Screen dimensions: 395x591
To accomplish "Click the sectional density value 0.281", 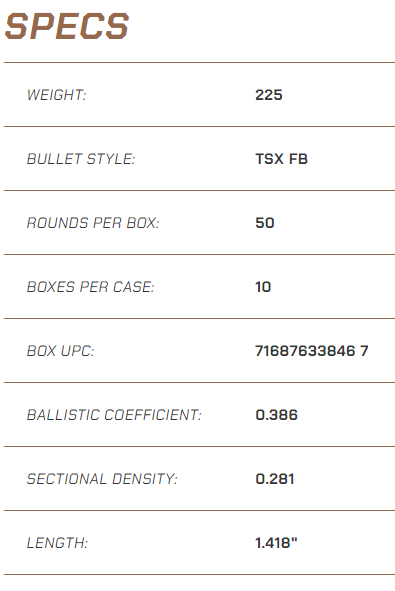I will [x=275, y=479].
